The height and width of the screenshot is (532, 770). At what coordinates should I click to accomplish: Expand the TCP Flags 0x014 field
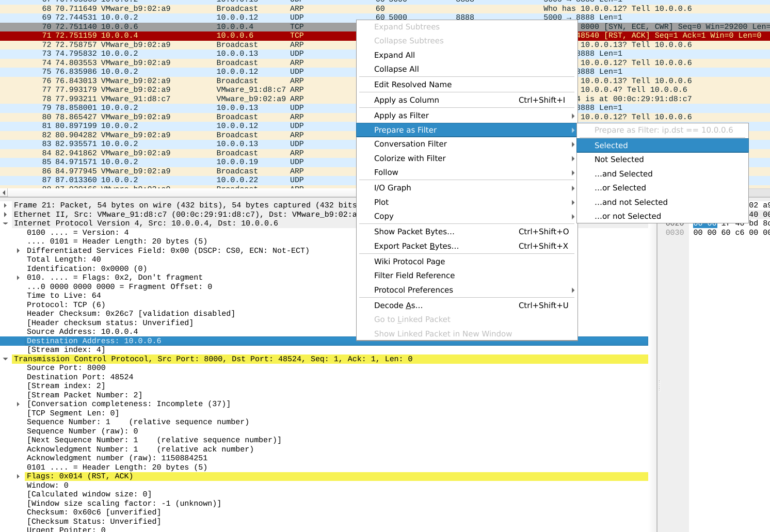(18, 476)
